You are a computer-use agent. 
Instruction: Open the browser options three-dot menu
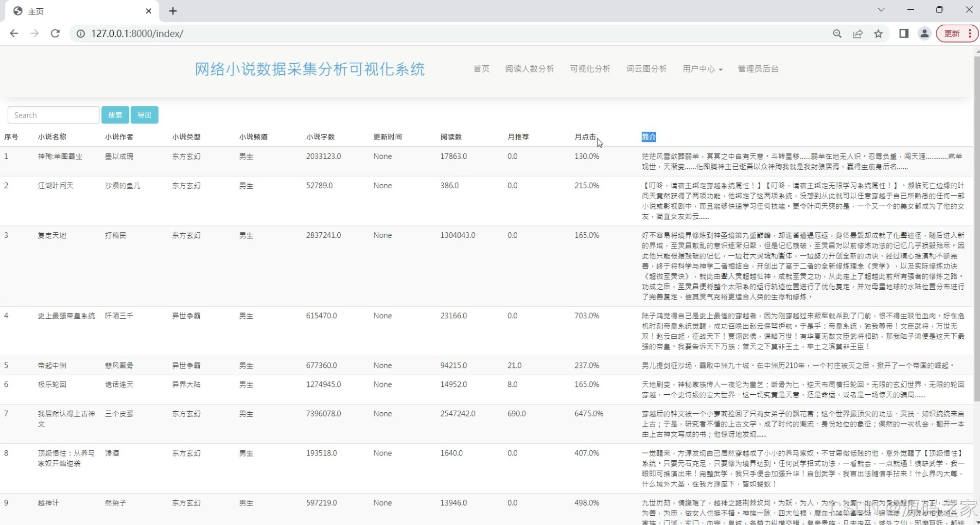(x=971, y=34)
